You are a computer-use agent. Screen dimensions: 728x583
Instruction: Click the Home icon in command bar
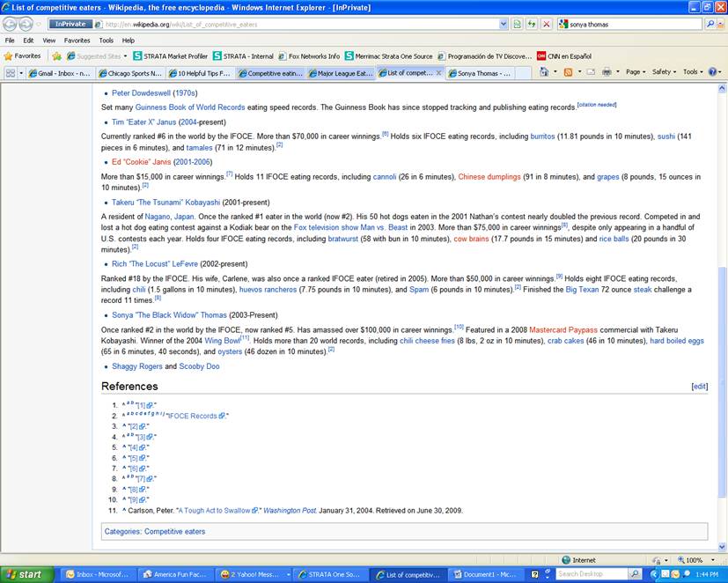[545, 72]
